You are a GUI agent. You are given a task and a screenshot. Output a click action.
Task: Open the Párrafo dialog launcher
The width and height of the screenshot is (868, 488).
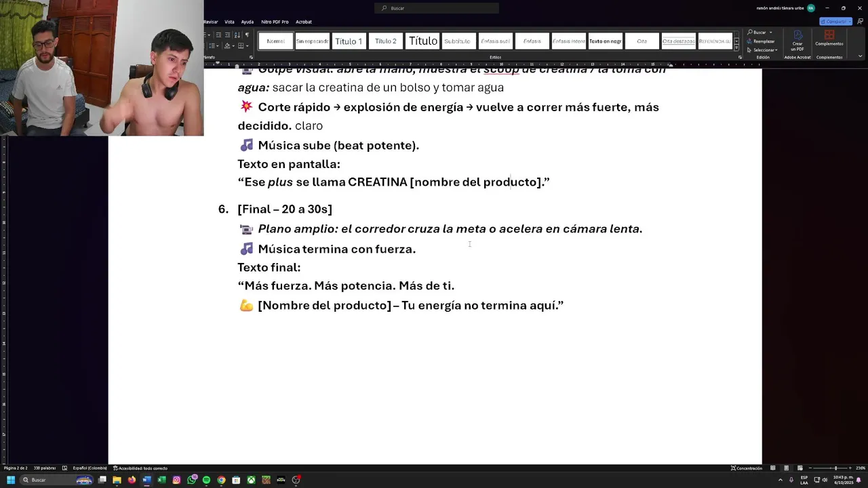click(x=251, y=57)
